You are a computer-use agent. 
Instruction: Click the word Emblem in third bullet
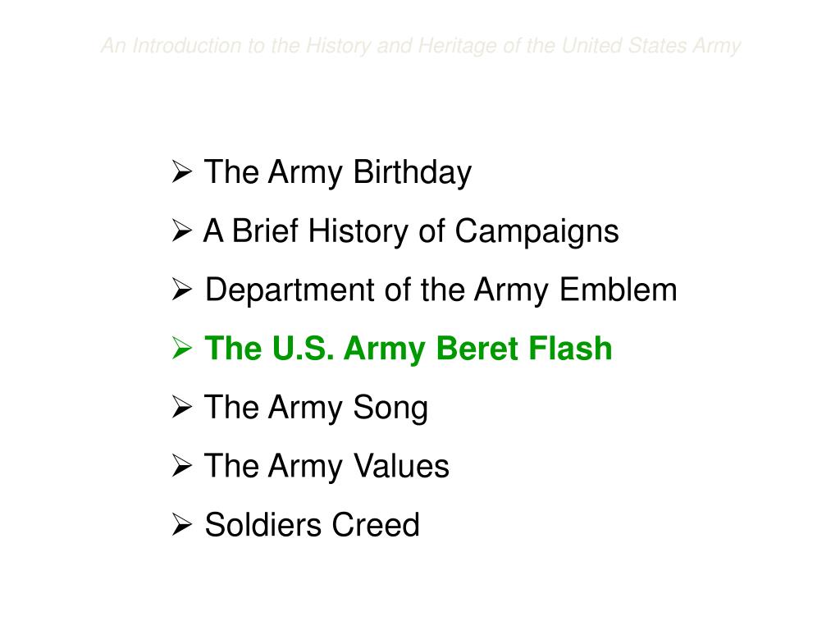pos(619,290)
